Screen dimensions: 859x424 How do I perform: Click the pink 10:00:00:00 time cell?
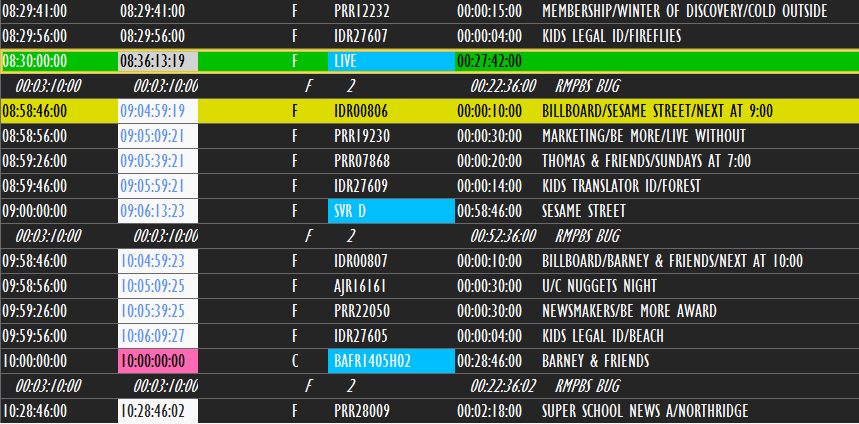pos(158,361)
